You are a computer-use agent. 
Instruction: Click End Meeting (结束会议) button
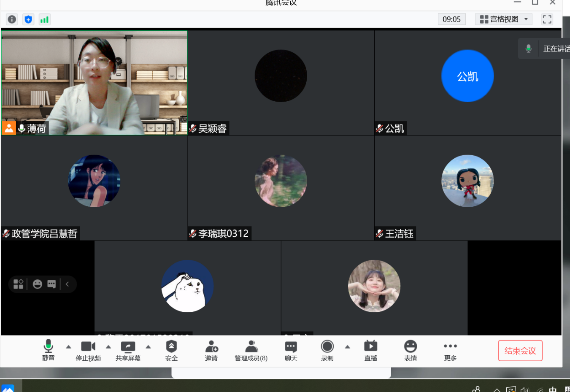(x=520, y=351)
